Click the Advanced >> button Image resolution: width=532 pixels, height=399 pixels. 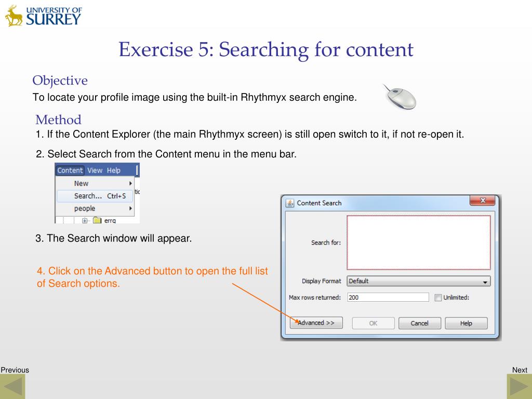click(316, 323)
